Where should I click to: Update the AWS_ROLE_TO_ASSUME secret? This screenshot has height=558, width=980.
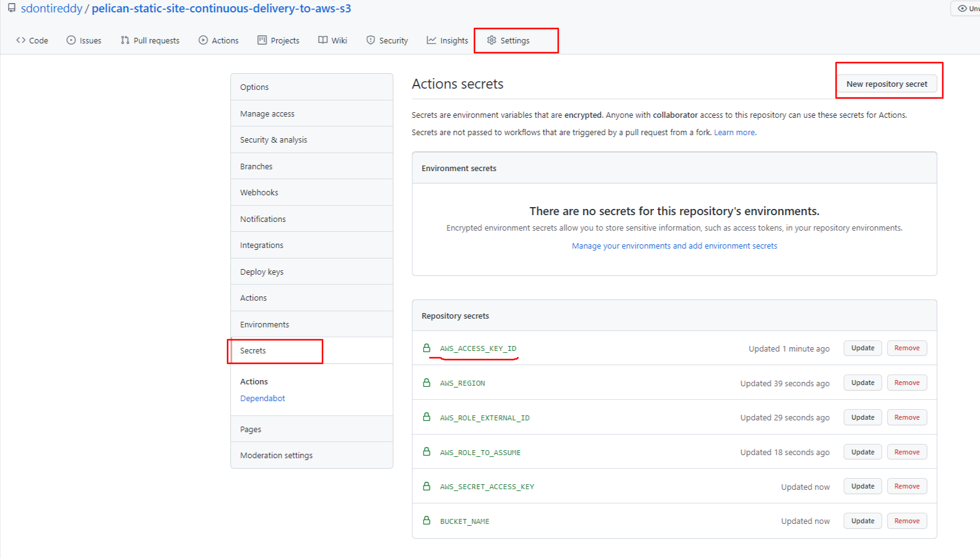point(863,453)
